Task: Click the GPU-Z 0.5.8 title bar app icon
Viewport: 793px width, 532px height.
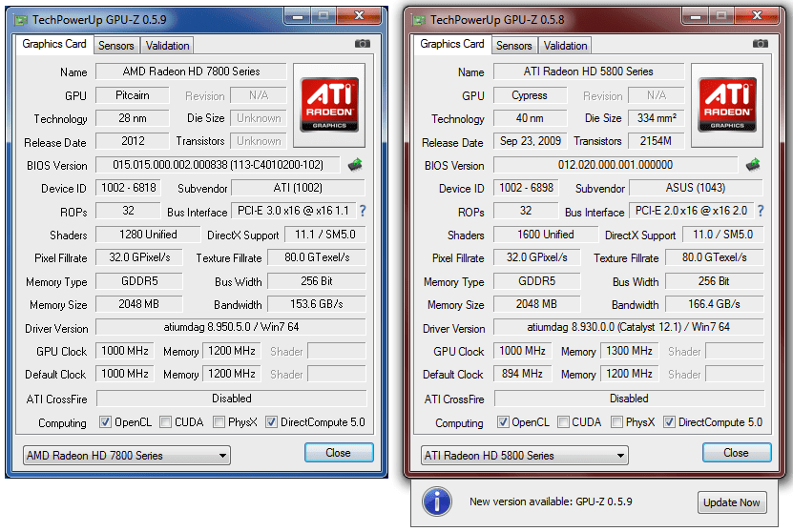Action: [419, 20]
